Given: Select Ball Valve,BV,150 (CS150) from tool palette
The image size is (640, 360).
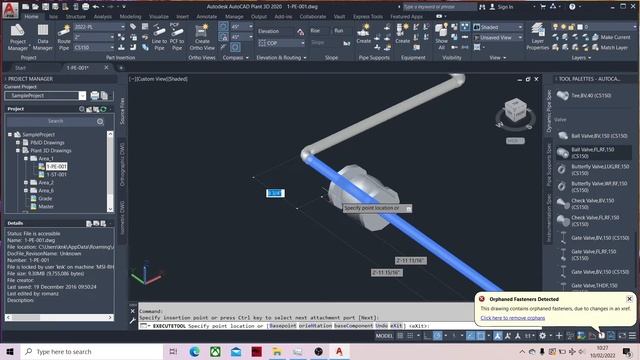Looking at the screenshot, I should (594, 136).
